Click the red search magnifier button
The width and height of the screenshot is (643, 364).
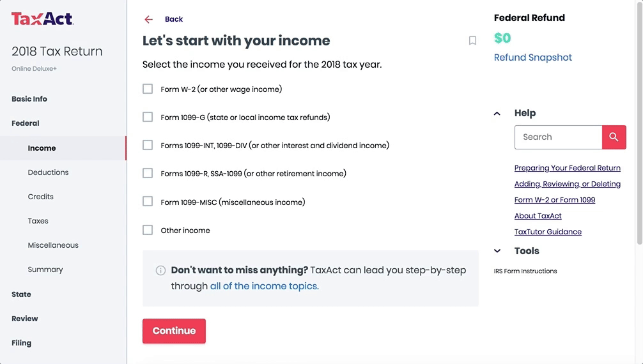click(614, 137)
